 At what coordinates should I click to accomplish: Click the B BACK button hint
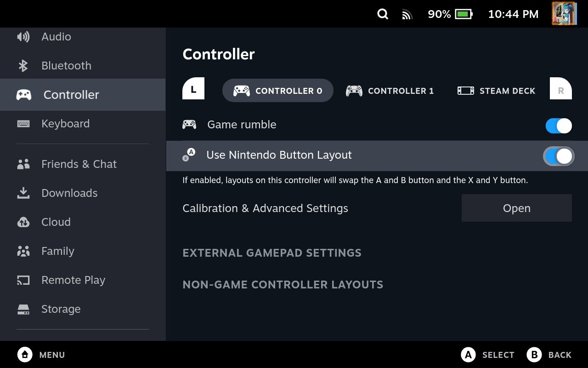pos(549,355)
